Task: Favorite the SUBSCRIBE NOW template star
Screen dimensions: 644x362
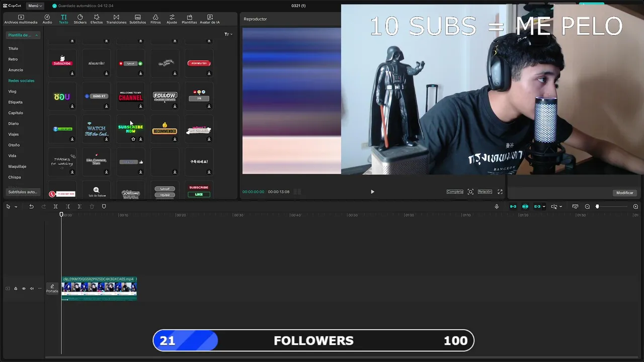Action: (133, 139)
